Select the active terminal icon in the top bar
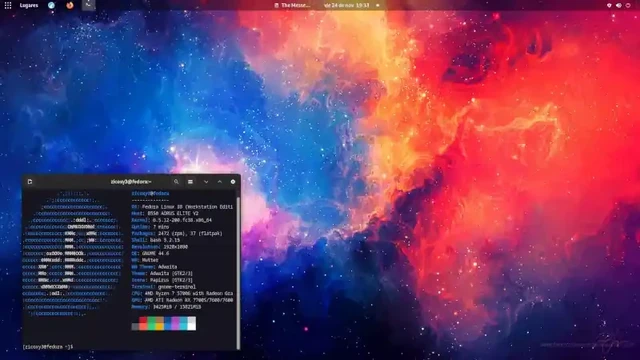640x360 pixels. coord(88,5)
